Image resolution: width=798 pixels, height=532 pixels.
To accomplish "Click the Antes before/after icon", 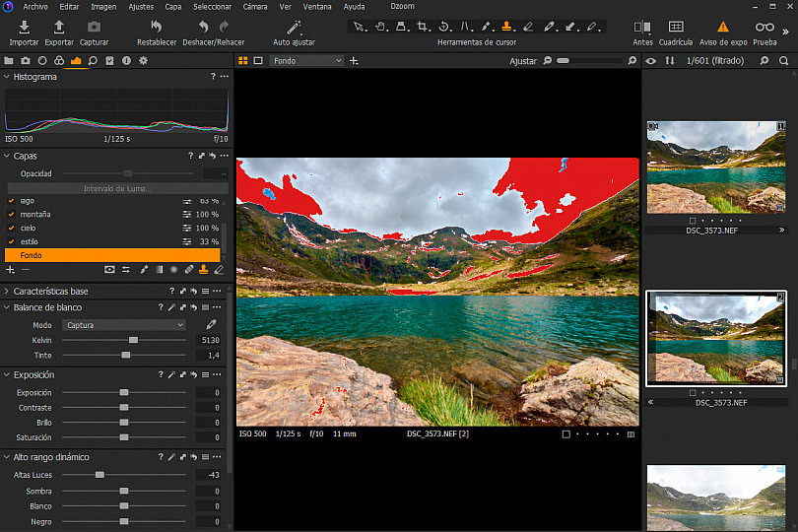I will pos(642,27).
